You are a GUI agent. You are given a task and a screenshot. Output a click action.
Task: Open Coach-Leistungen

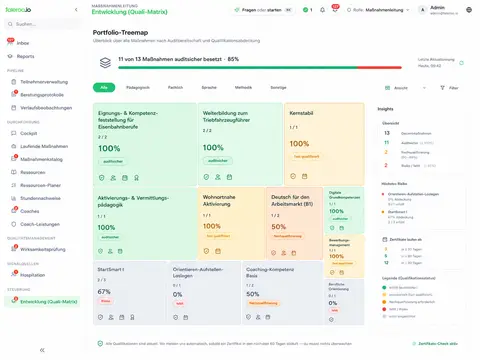[x=40, y=224]
